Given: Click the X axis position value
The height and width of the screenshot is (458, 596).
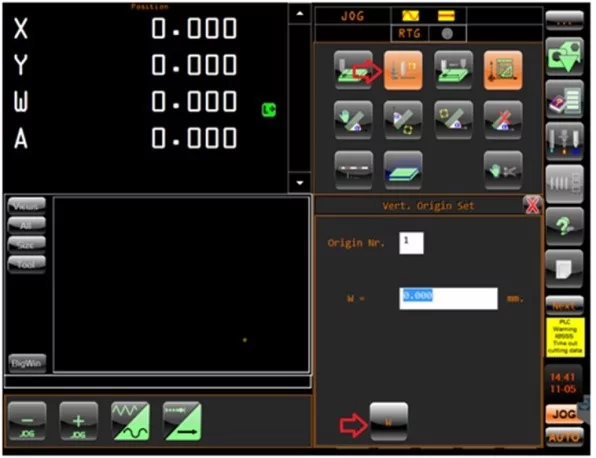Looking at the screenshot, I should point(194,28).
